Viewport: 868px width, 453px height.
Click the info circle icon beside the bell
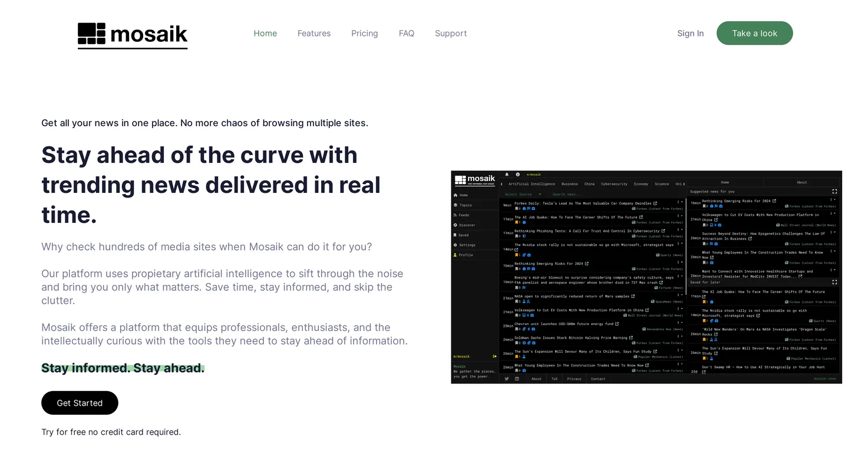pos(517,174)
